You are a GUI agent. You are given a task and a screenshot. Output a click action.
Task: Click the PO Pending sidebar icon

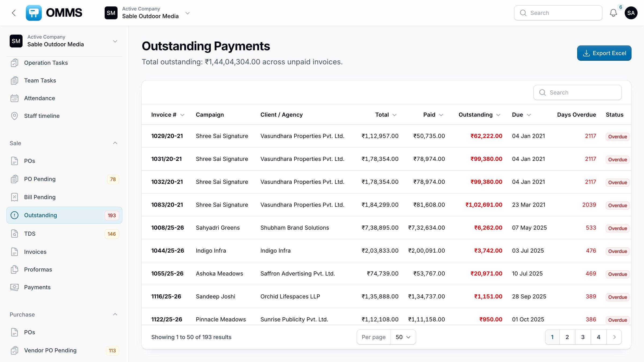[14, 179]
